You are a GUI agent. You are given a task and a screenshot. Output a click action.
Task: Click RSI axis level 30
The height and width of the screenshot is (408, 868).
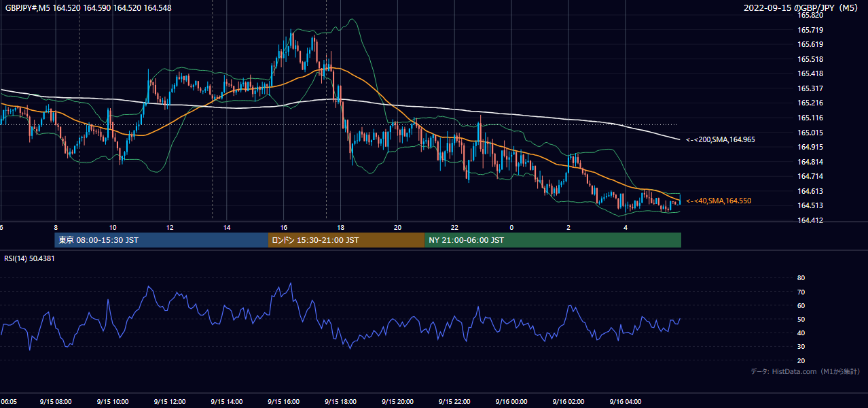tap(801, 347)
